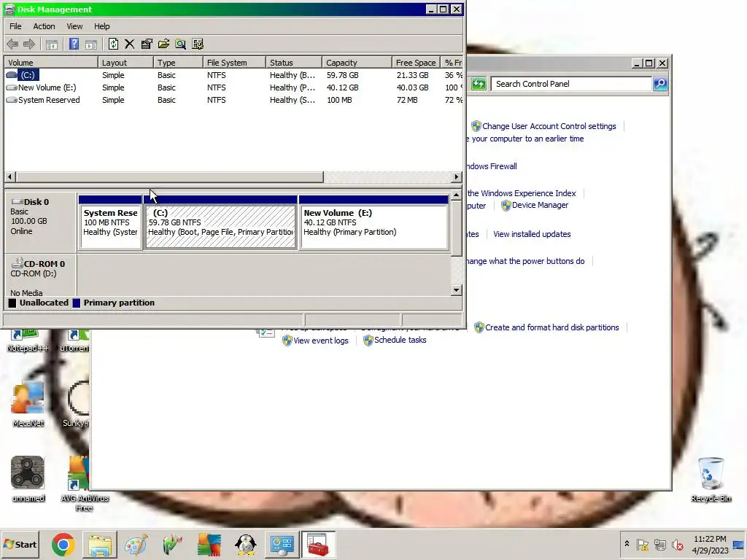Click the Properties toolbar icon

click(147, 44)
